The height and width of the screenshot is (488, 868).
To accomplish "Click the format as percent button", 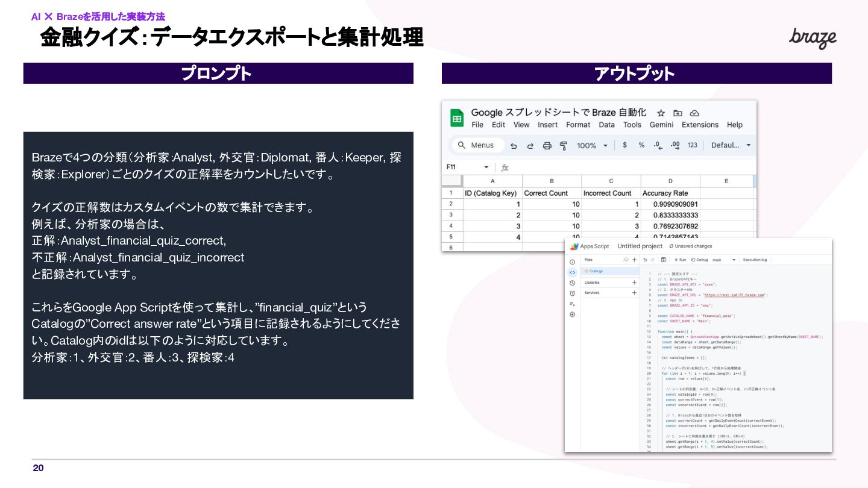I will click(x=641, y=145).
